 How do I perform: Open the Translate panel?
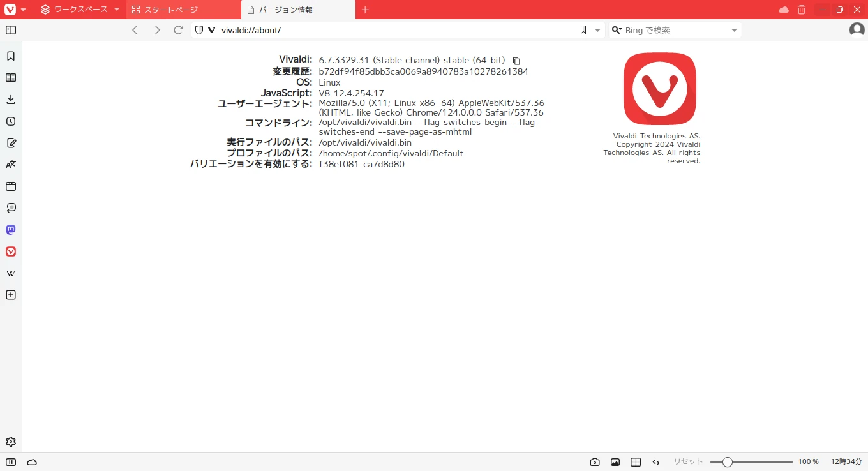point(11,165)
